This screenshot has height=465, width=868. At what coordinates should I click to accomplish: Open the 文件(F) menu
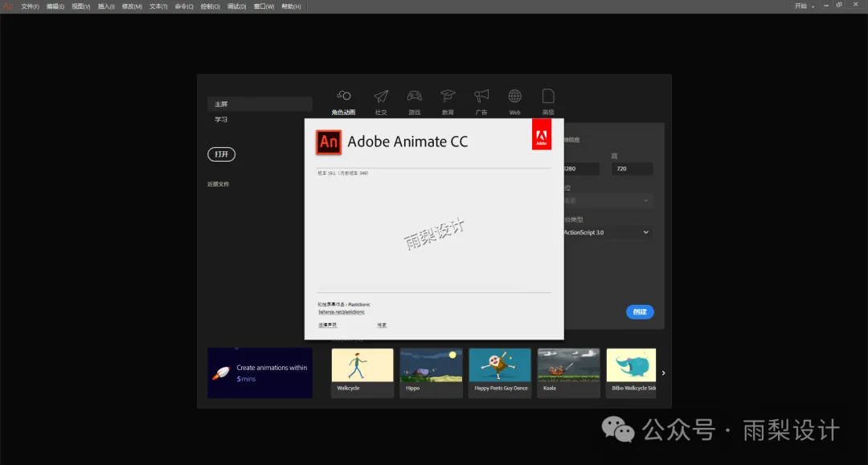click(x=30, y=6)
